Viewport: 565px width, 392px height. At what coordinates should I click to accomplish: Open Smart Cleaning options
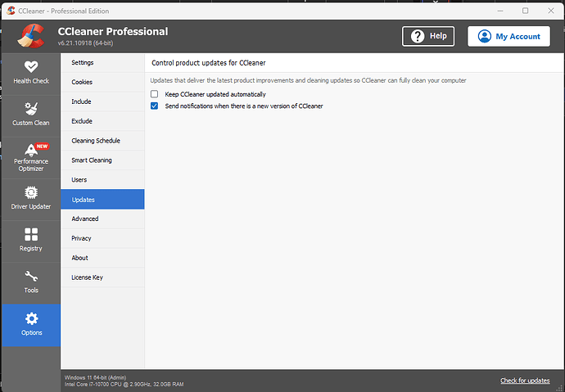tap(92, 160)
